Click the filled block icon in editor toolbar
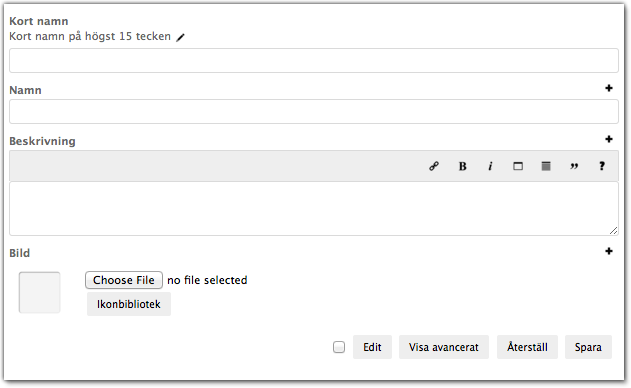 click(x=546, y=166)
